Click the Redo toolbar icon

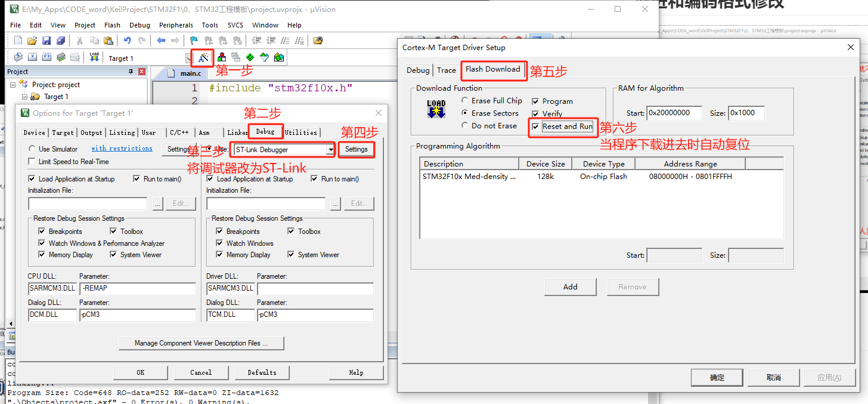[141, 41]
